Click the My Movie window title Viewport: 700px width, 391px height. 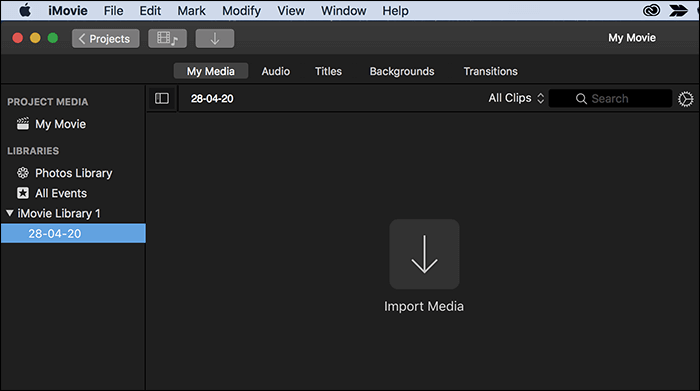[x=632, y=38]
